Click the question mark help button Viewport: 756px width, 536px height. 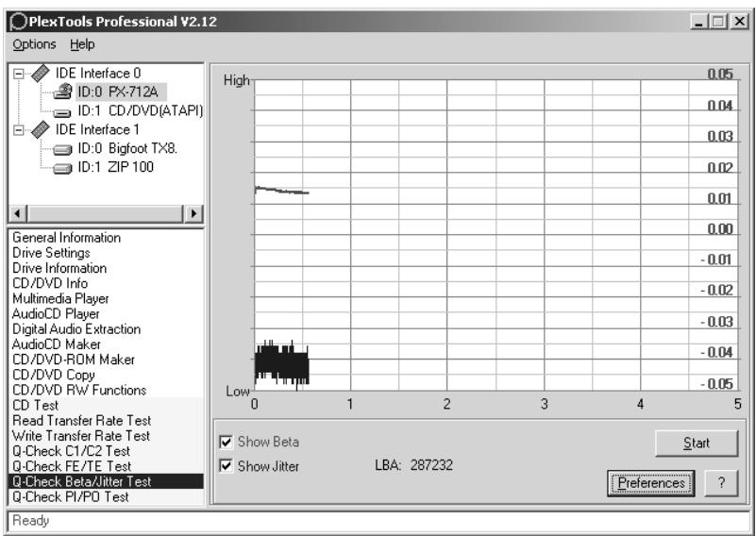point(721,483)
